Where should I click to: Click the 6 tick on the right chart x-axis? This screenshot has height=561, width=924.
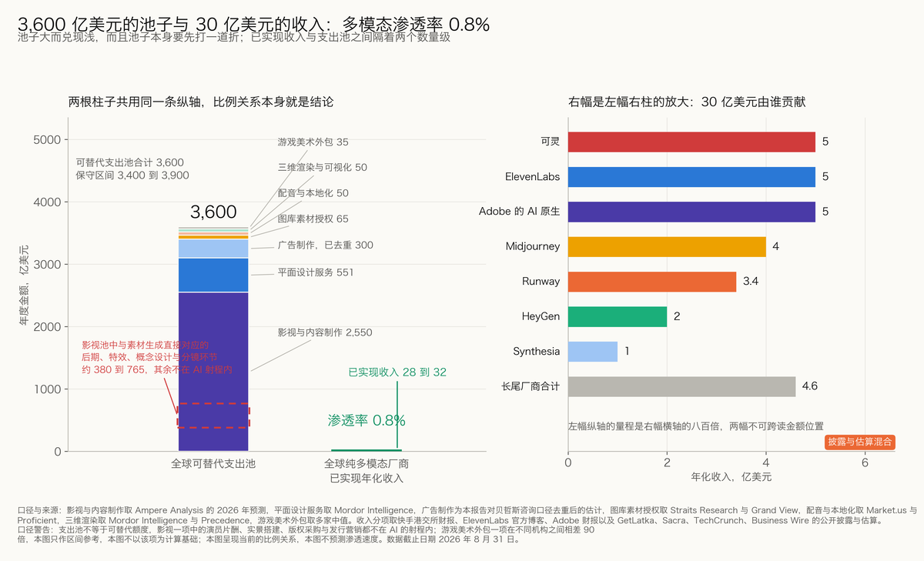(x=865, y=463)
